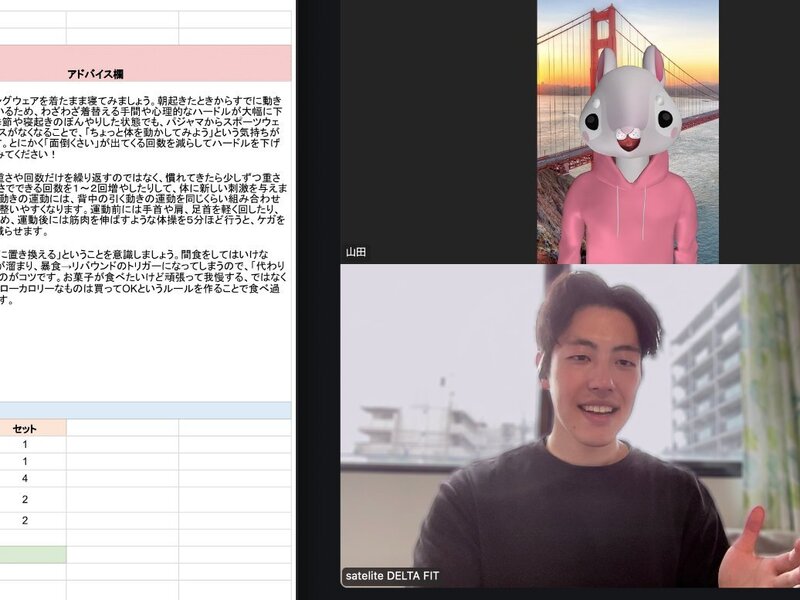Click the satelite DELTA FIT name label
The height and width of the screenshot is (600, 800).
392,576
